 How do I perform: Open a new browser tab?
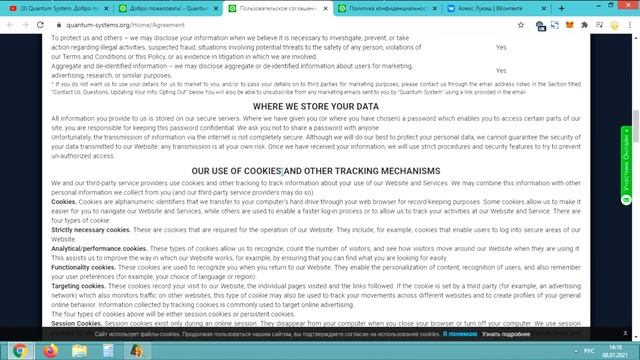click(x=562, y=8)
